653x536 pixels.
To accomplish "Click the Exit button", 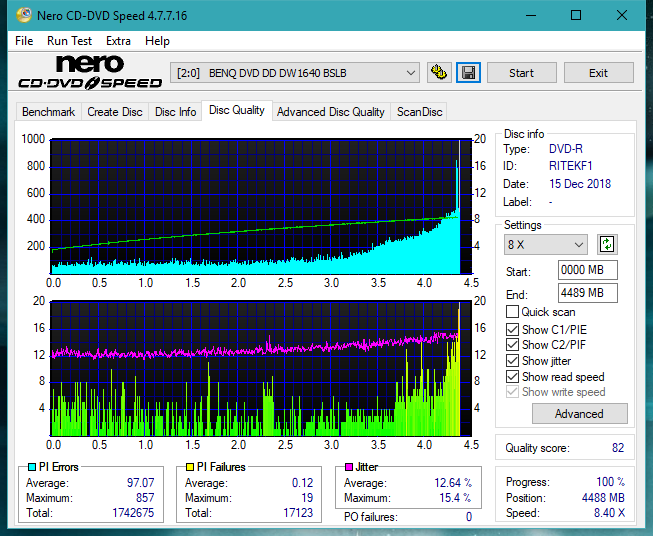I will [x=598, y=73].
